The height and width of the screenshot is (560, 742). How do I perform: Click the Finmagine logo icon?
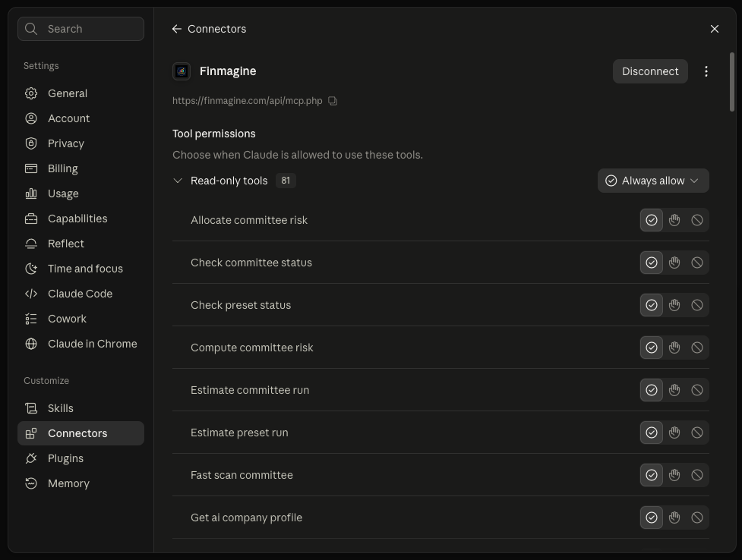click(x=182, y=71)
